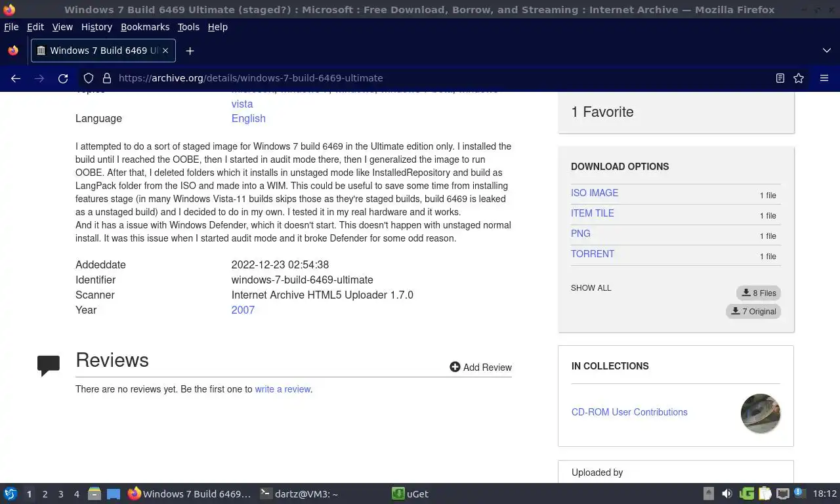The image size is (840, 504).
Task: Open the 2007 year link
Action: (243, 310)
